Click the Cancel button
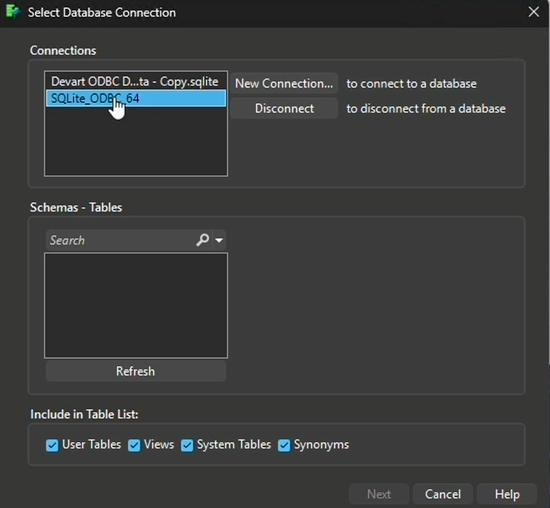The height and width of the screenshot is (508, 550). [x=443, y=494]
